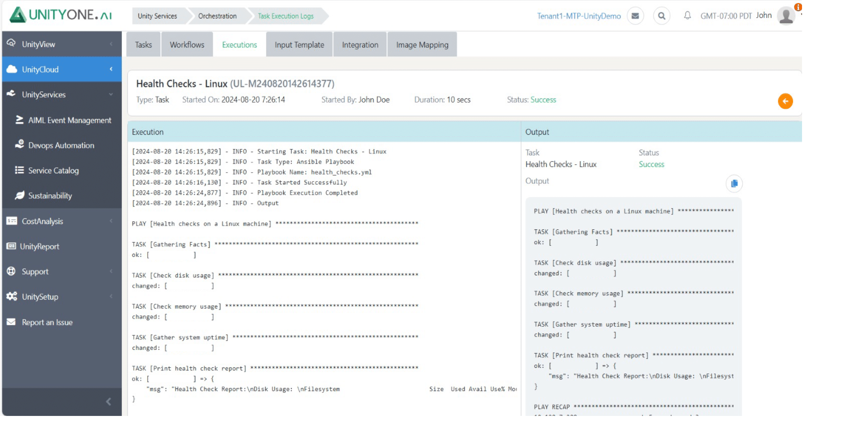Open the Tasks tab
This screenshot has width=868, height=426.
[143, 44]
